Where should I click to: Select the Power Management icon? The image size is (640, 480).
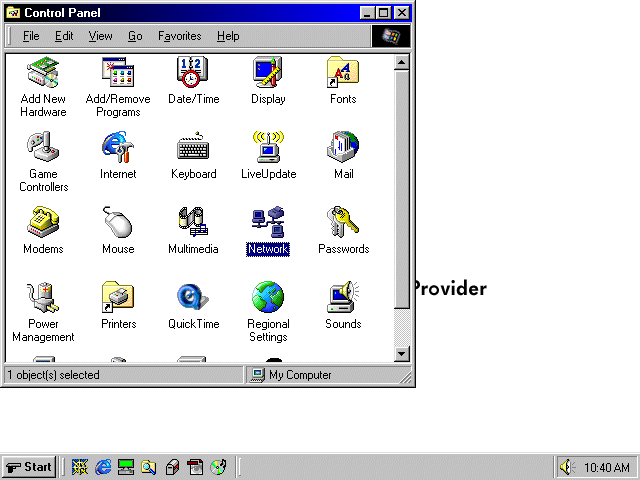tap(43, 297)
